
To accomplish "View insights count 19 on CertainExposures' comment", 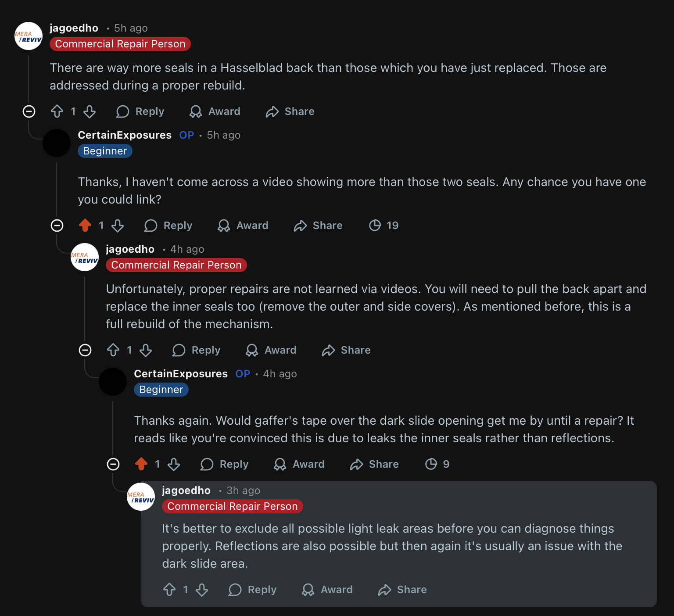I will click(x=384, y=226).
